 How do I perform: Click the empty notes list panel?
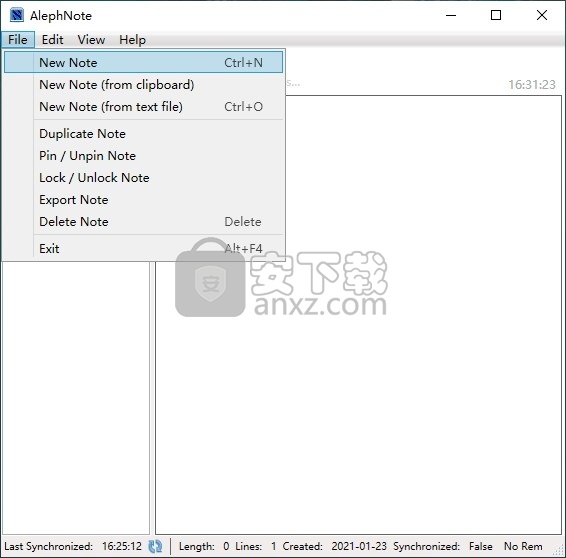(76, 397)
